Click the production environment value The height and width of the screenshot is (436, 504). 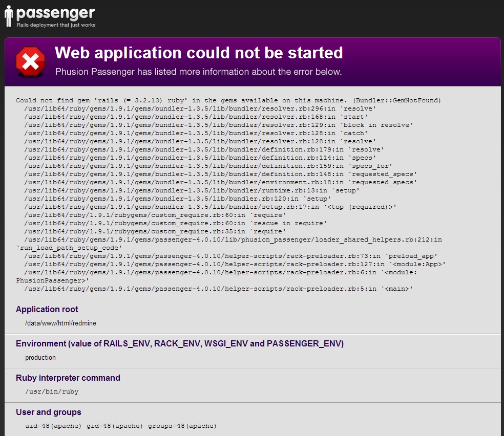(40, 358)
